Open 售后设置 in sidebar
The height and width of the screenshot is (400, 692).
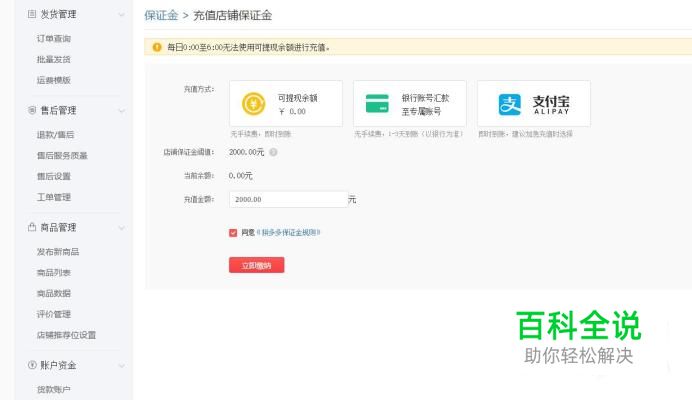coord(54,176)
